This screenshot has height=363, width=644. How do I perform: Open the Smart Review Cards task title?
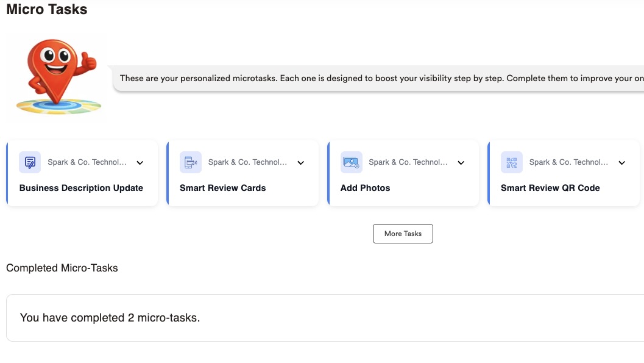222,188
